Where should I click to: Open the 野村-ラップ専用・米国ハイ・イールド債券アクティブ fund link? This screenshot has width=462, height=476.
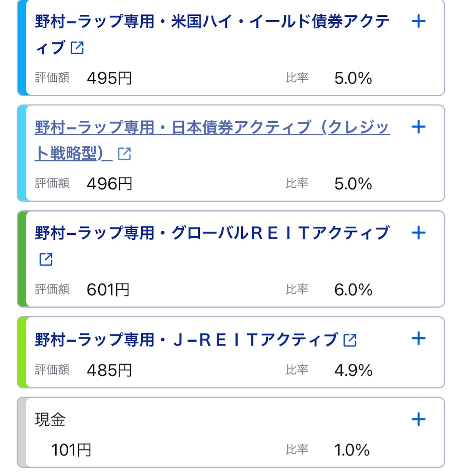pos(212,35)
